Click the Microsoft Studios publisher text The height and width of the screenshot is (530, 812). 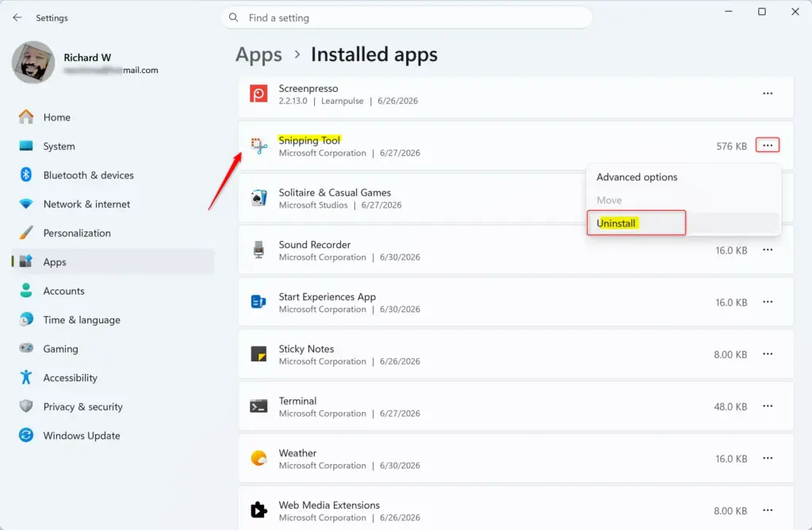[312, 205]
